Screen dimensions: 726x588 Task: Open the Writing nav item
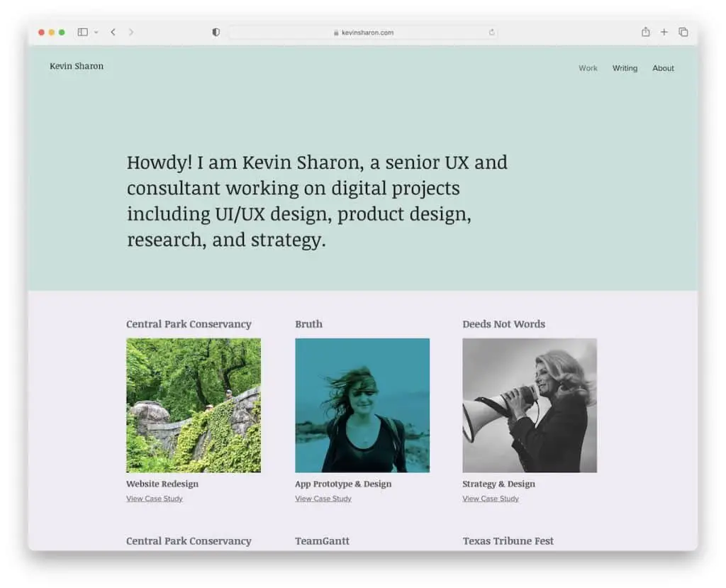pos(625,68)
